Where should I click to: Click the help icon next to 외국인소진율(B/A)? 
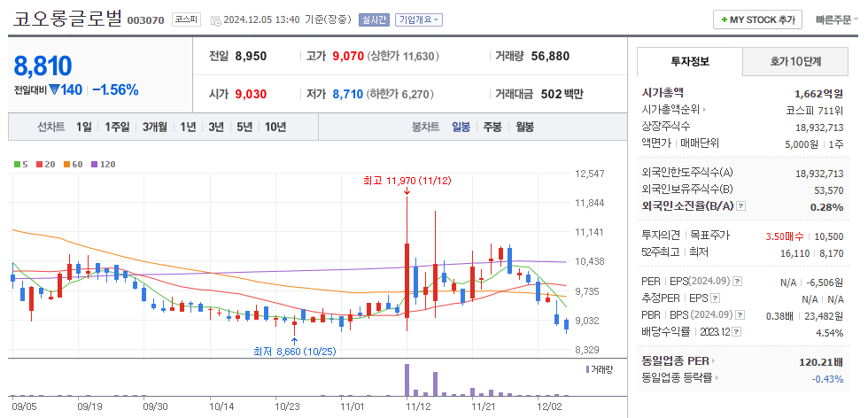tap(741, 206)
